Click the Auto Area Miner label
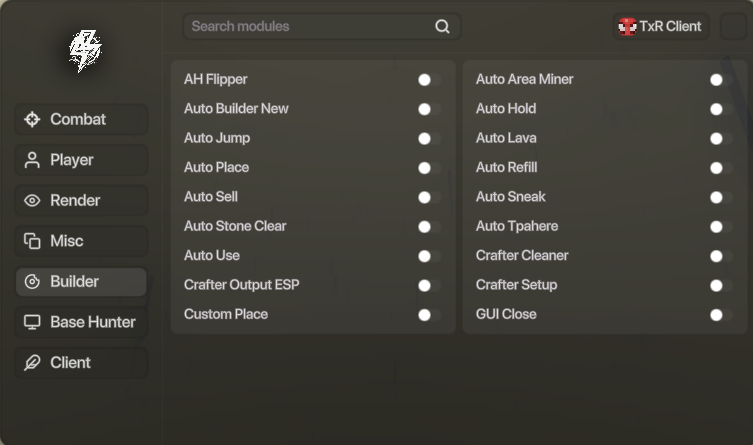The width and height of the screenshot is (753, 445). coord(524,79)
